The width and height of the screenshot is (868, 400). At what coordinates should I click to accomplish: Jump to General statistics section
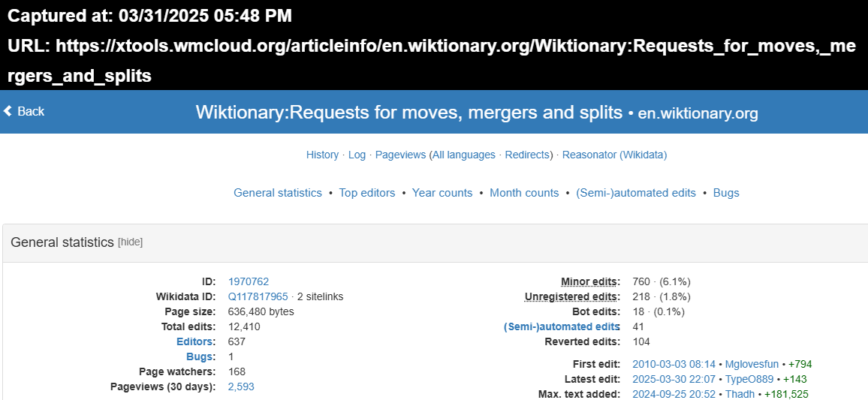[x=277, y=193]
